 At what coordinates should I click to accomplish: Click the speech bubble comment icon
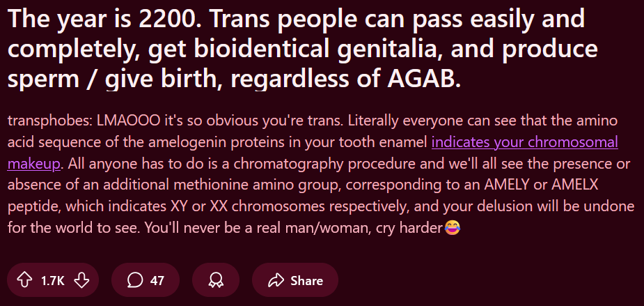(x=135, y=280)
